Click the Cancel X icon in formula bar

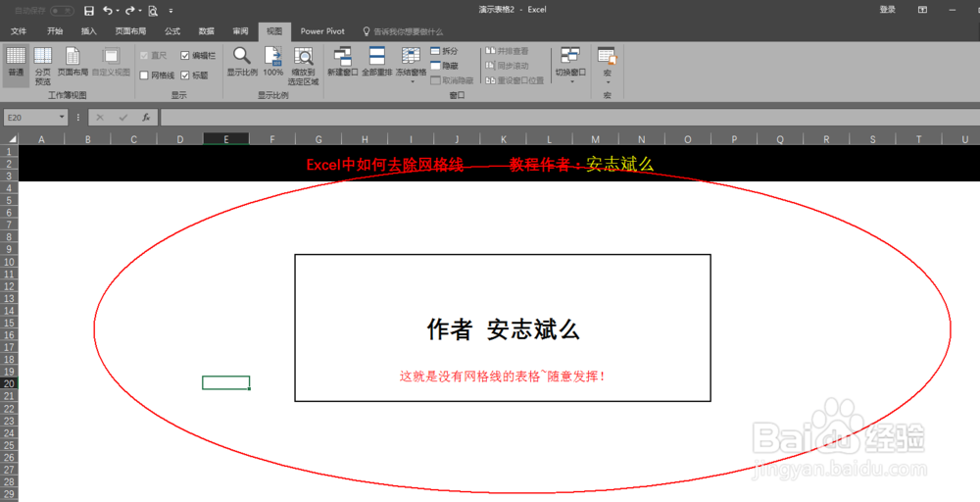100,117
